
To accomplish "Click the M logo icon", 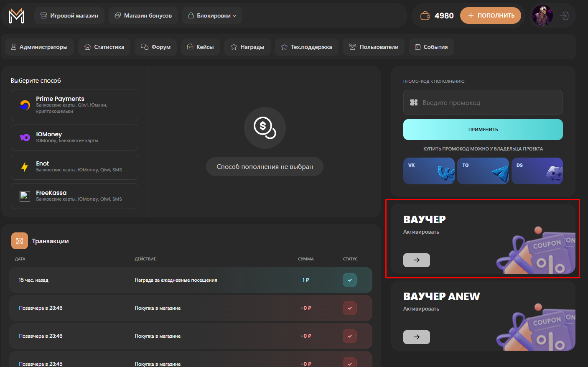I will click(x=16, y=16).
